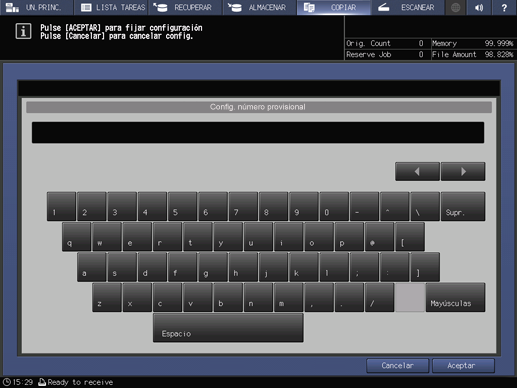Click the information icon beside the message

pyautogui.click(x=23, y=31)
